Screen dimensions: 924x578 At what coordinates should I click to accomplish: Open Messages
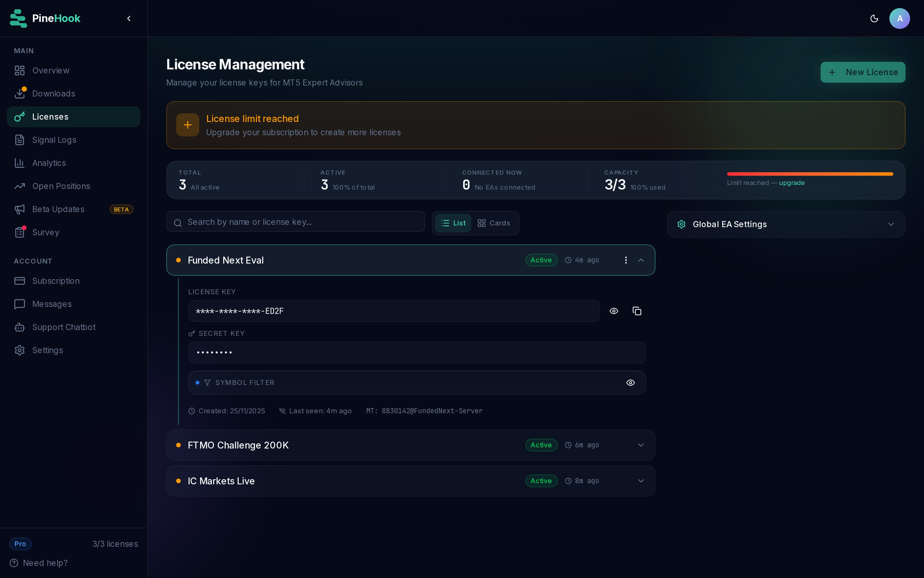coord(74,304)
